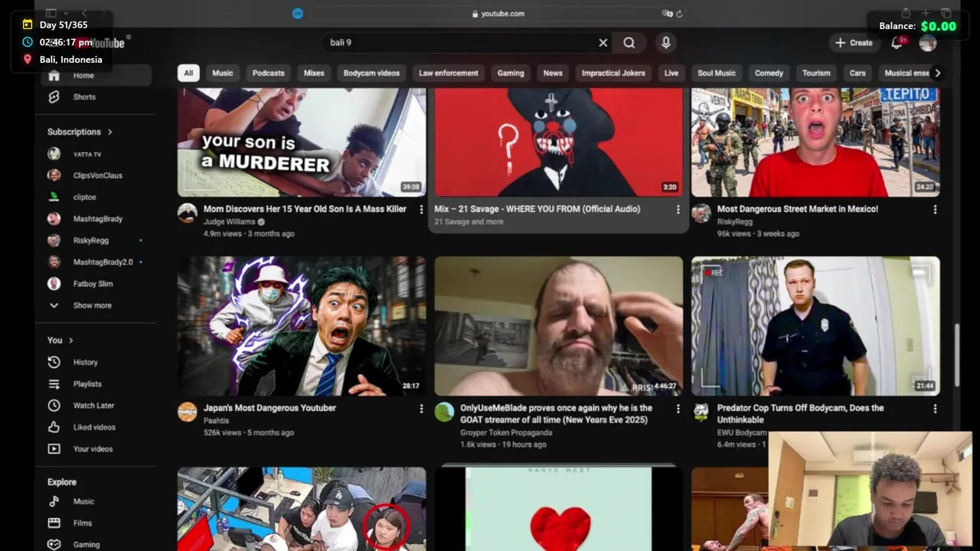This screenshot has height=551, width=980.
Task: Select the Comedy filter chip
Action: pos(769,73)
